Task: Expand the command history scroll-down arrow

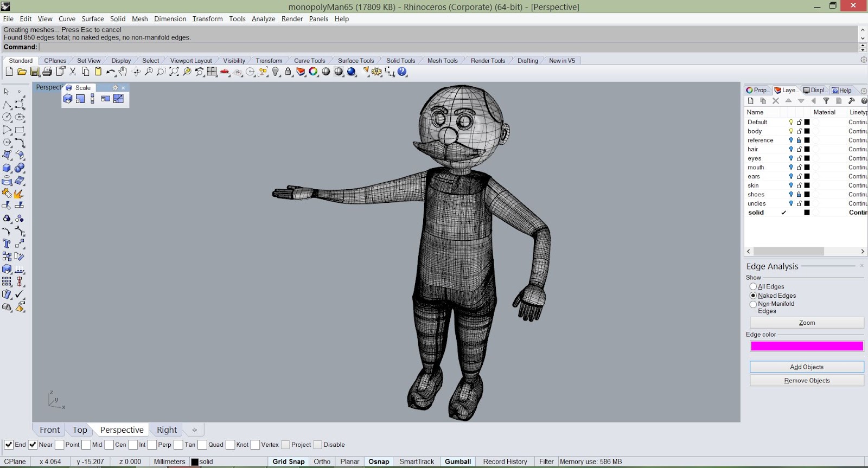Action: (x=863, y=38)
